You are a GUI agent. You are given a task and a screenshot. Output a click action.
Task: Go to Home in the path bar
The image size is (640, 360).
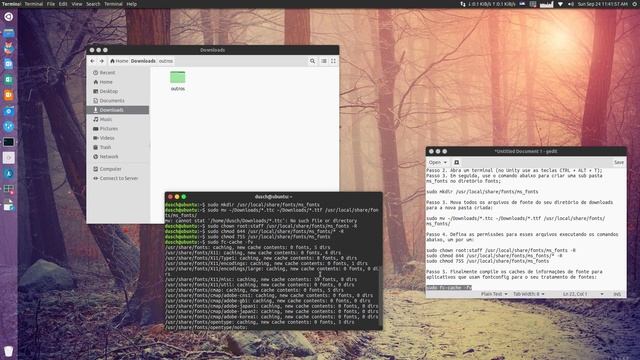pos(119,61)
